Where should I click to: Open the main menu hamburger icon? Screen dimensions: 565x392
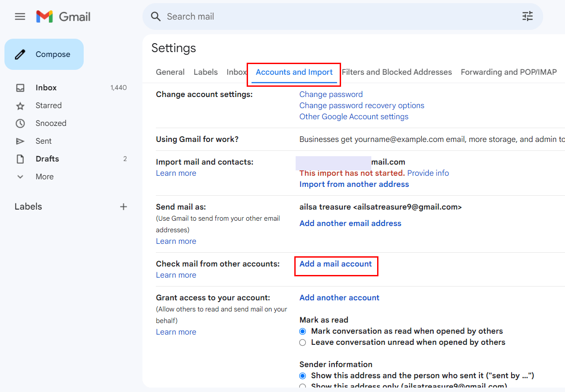[x=20, y=17]
